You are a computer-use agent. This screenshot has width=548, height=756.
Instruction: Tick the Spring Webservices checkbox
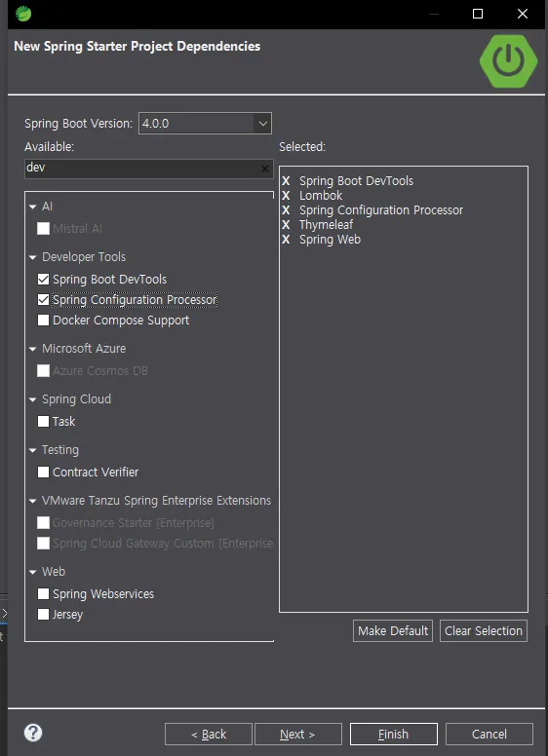44,594
